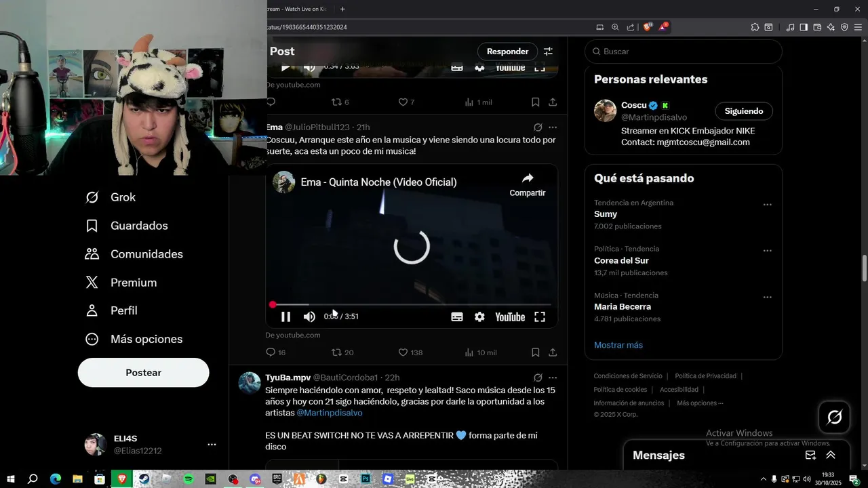Click Grok icon on TyuBa.mpv post
The height and width of the screenshot is (488, 868).
tap(538, 378)
